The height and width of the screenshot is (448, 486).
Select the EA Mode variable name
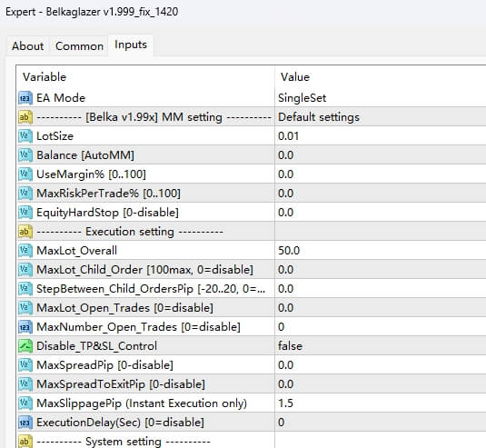[61, 98]
